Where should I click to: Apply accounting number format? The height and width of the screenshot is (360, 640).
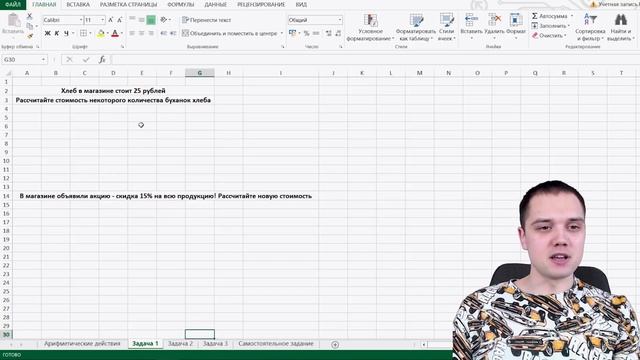pos(292,33)
